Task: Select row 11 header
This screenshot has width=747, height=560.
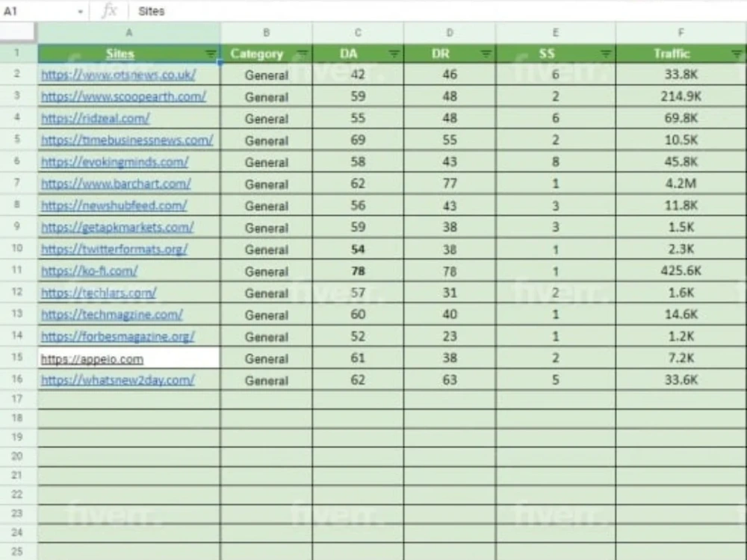Action: 18,270
